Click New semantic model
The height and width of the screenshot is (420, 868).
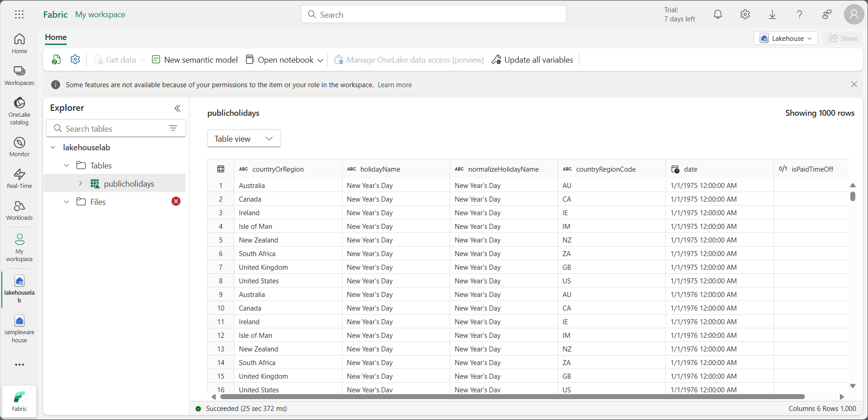[195, 60]
